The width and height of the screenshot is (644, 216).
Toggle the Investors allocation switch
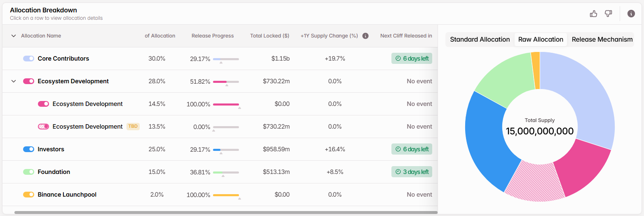tap(28, 149)
